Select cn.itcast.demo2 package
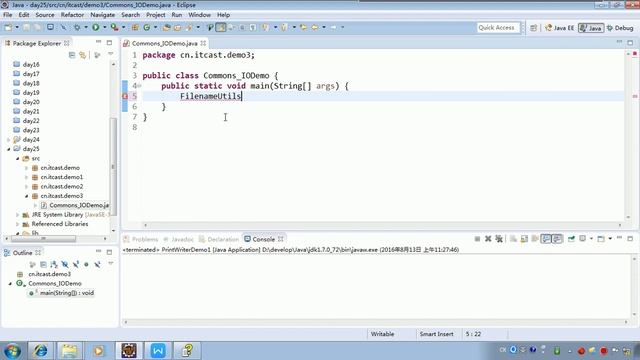640x360 pixels. 62,187
